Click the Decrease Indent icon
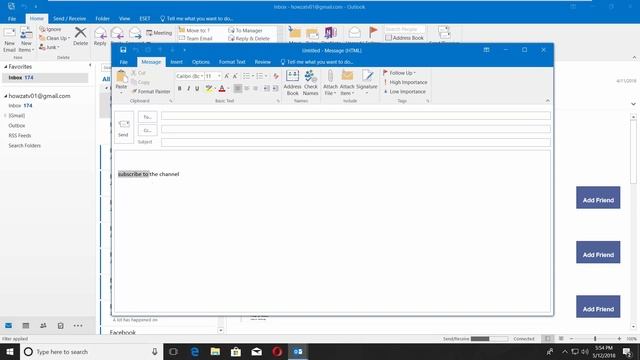Image resolution: width=640 pixels, height=360 pixels. 267,89
